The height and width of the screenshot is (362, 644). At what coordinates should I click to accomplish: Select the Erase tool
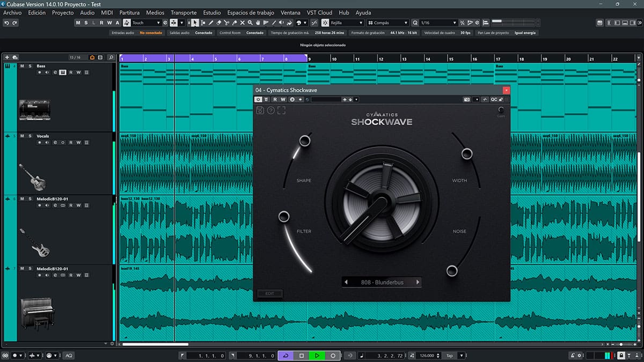(x=218, y=23)
